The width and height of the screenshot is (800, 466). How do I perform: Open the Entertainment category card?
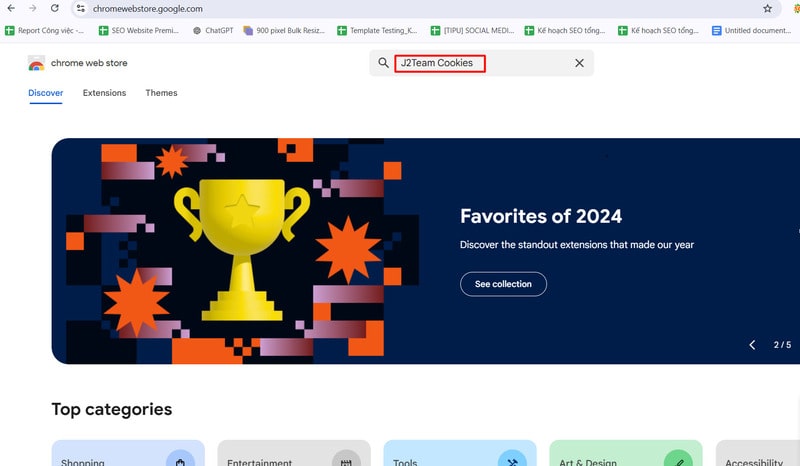[x=294, y=453]
